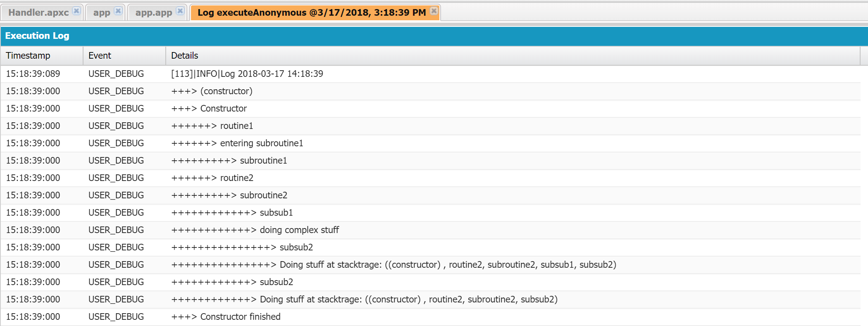Sort log by Event column
This screenshot has width=868, height=326.
click(x=99, y=55)
